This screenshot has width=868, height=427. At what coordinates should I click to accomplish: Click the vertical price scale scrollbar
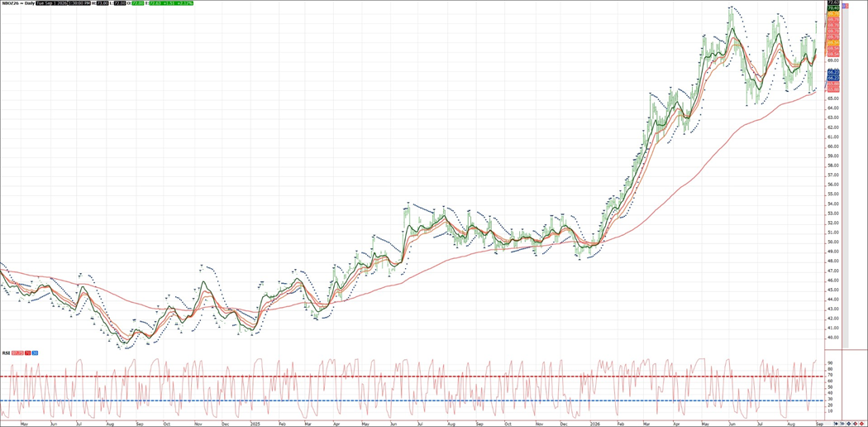coord(845,177)
